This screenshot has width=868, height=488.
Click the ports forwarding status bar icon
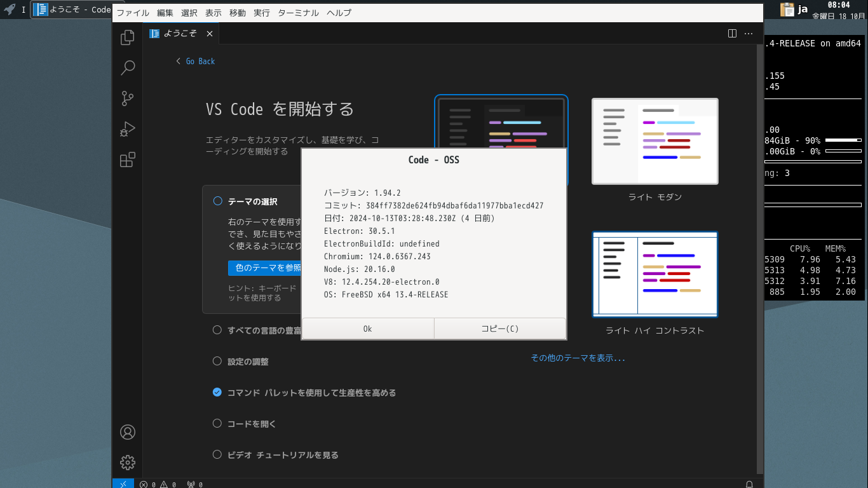coord(195,484)
